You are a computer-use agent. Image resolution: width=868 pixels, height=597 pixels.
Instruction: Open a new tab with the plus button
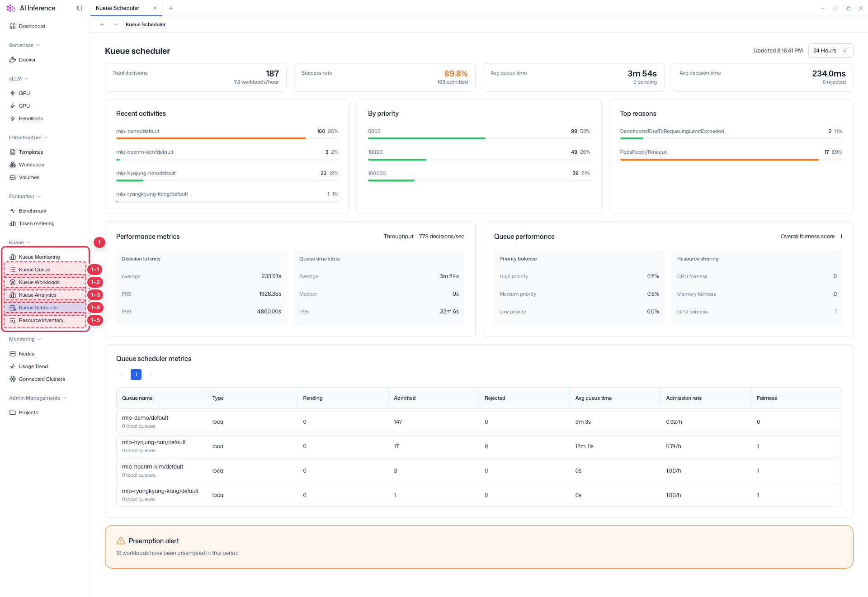[171, 8]
